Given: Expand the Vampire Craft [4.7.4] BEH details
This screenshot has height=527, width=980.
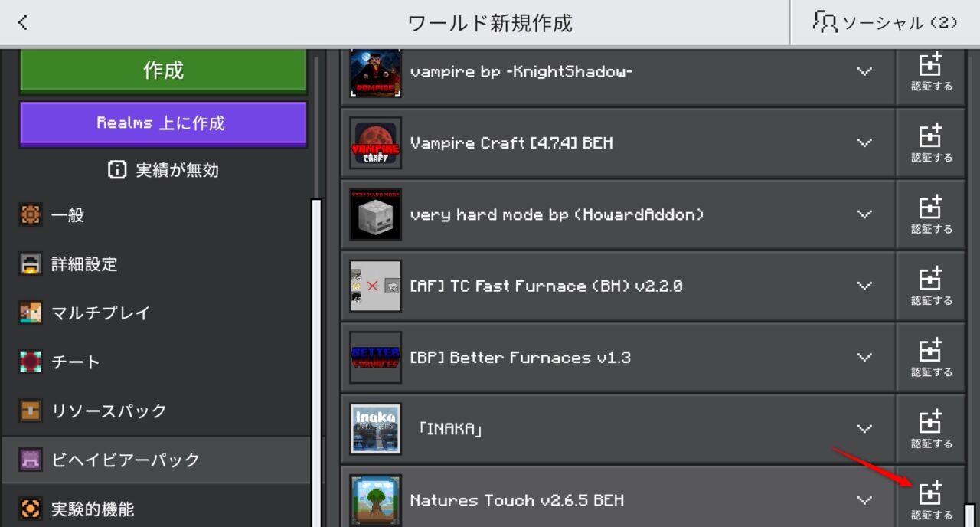Looking at the screenshot, I should click(864, 143).
